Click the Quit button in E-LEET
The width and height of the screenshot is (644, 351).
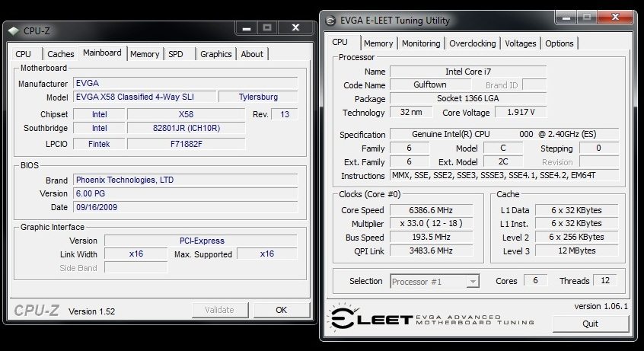point(590,323)
